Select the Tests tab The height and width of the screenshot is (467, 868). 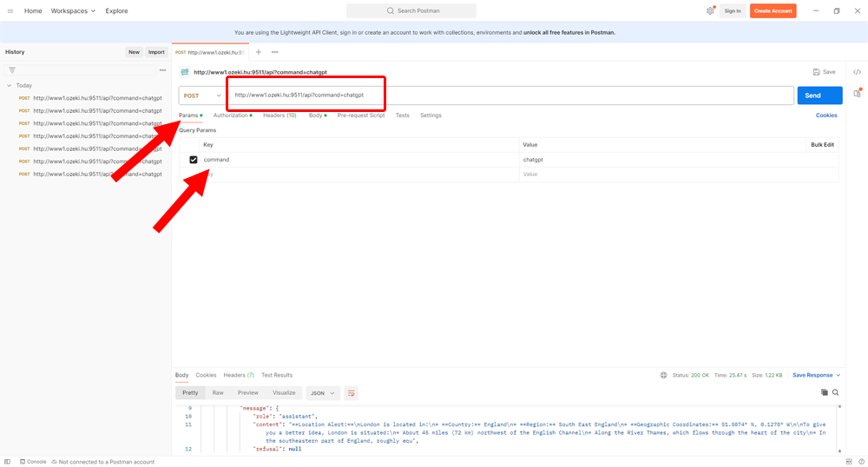(x=403, y=115)
